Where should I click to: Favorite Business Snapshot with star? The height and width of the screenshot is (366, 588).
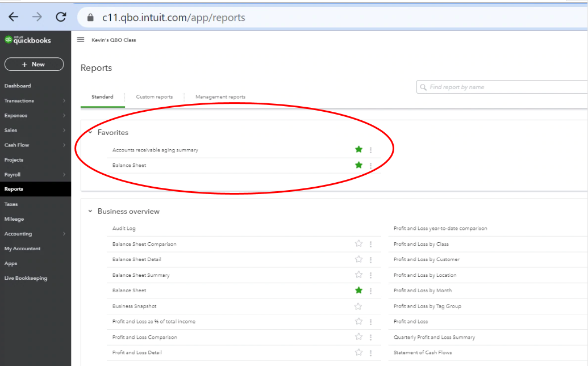tap(358, 306)
